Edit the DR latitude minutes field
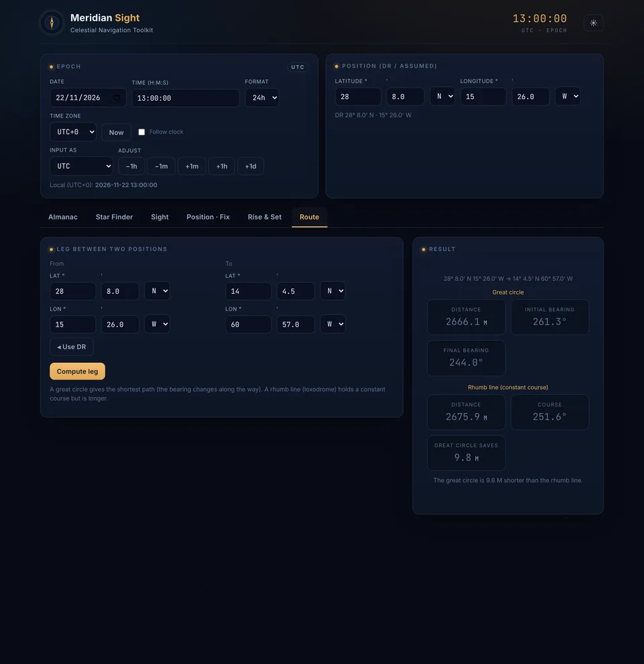The width and height of the screenshot is (644, 664). (x=405, y=97)
